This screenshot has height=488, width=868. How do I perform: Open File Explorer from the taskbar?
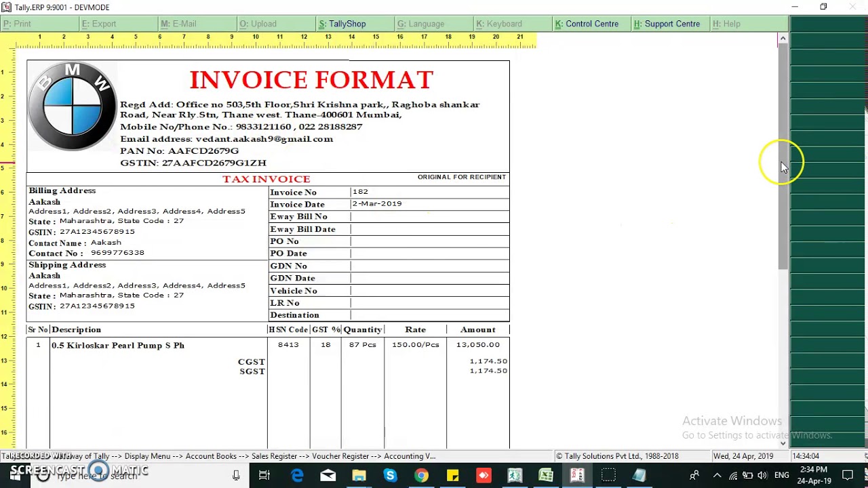point(359,475)
